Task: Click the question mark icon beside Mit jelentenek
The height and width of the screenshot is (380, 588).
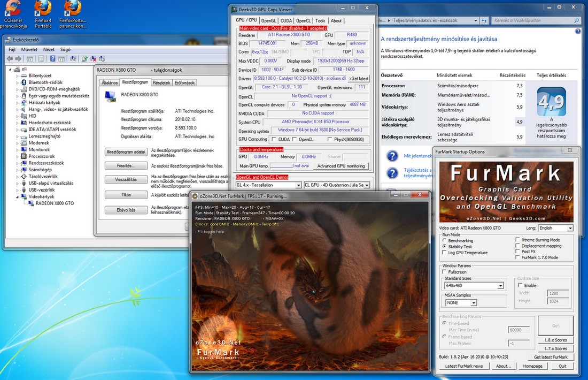Action: 392,156
